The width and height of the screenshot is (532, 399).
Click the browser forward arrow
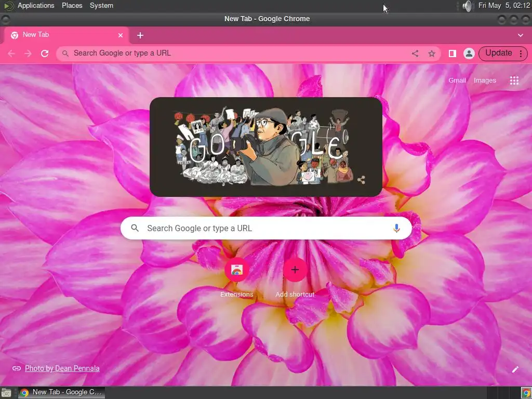(x=28, y=54)
